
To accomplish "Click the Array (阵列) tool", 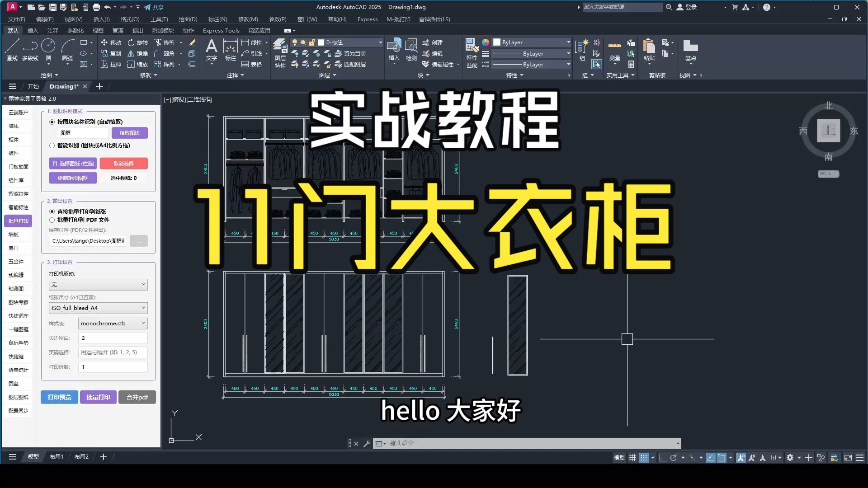I will 165,64.
